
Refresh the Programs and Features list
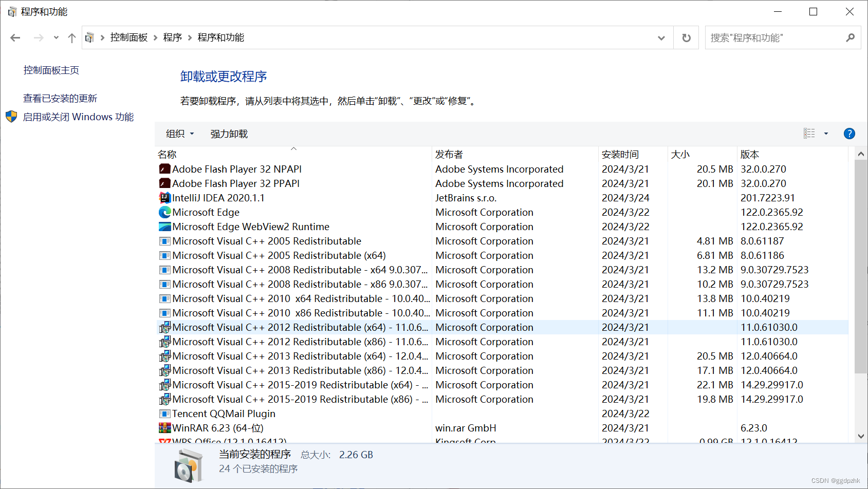coord(686,37)
